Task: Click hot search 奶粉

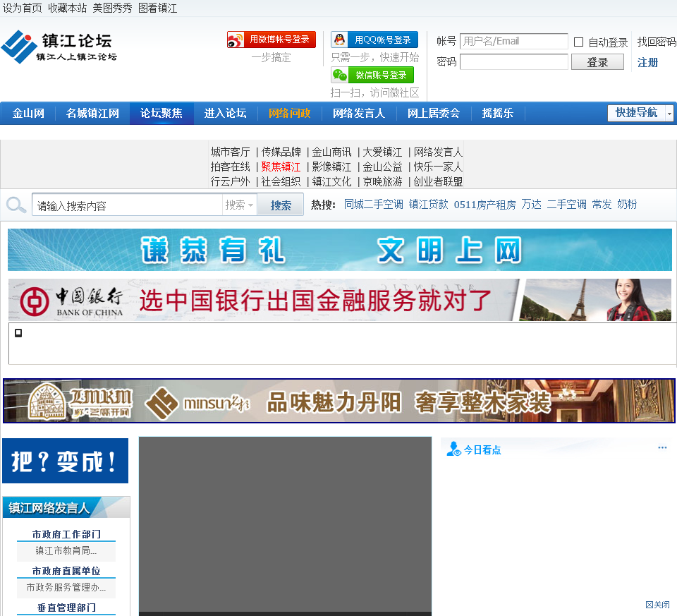Action: click(627, 205)
